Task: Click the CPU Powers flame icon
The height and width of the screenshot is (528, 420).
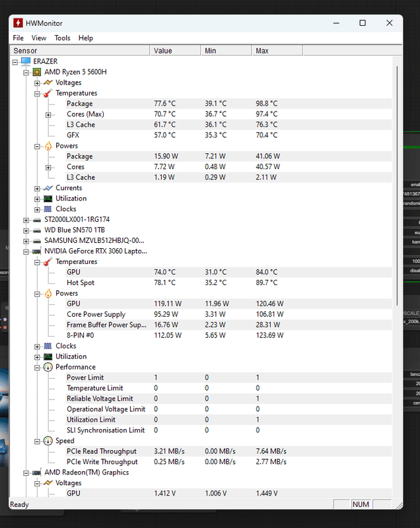Action: 48,146
